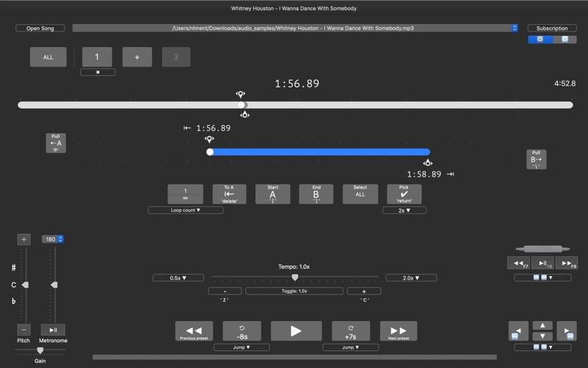Click loop region B marker pin
The height and width of the screenshot is (368, 588).
pos(428,163)
